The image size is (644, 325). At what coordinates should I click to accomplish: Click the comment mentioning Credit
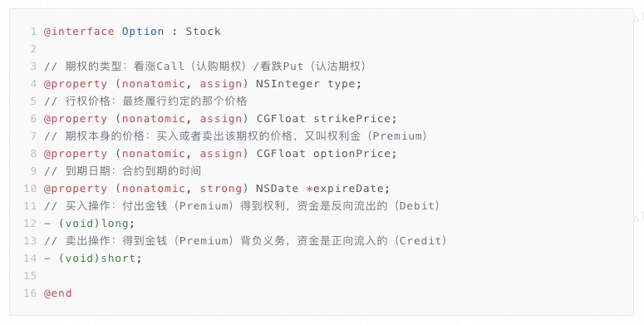[x=246, y=241]
